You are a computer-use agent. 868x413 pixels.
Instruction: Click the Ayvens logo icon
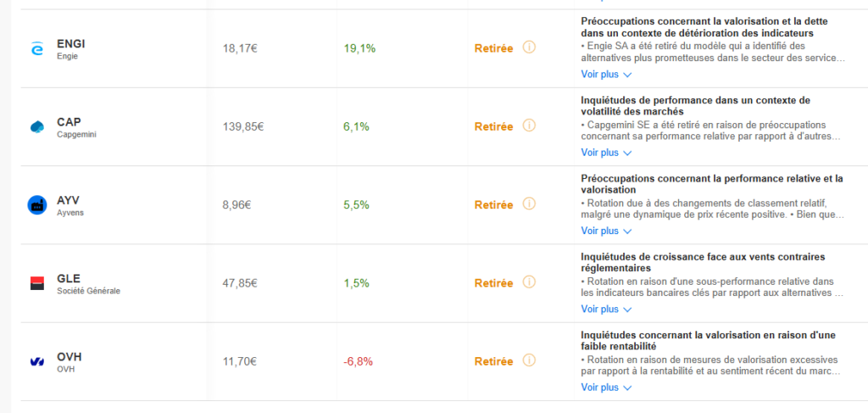point(37,205)
